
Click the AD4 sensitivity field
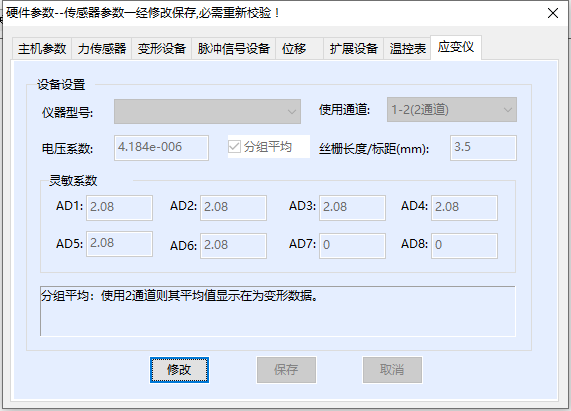464,208
